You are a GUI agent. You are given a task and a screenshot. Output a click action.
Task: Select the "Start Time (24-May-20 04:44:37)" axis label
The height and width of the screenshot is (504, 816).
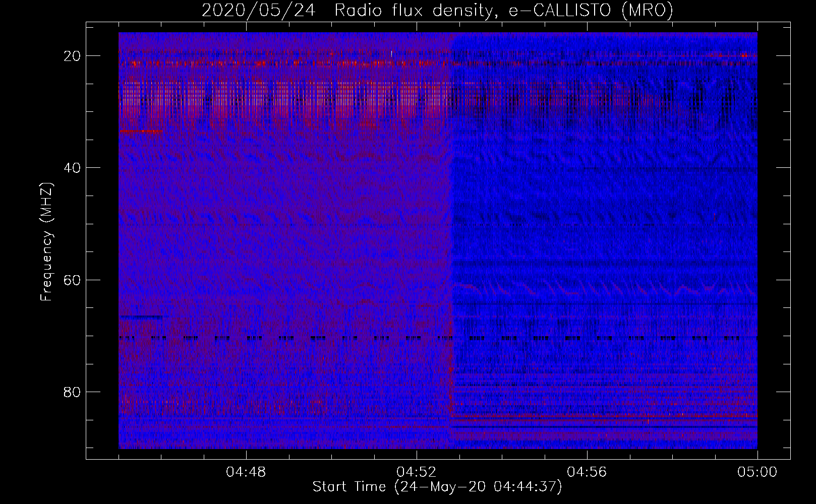(437, 487)
